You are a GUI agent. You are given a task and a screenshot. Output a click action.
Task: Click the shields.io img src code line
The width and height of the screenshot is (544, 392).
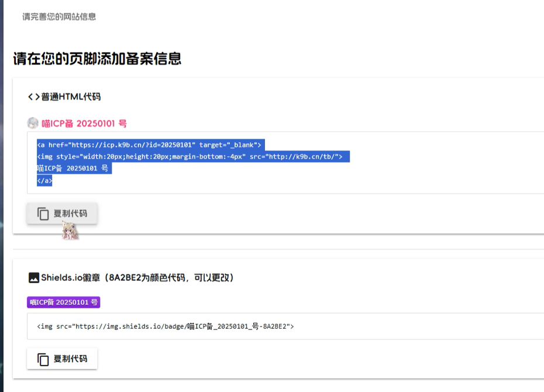[166, 326]
